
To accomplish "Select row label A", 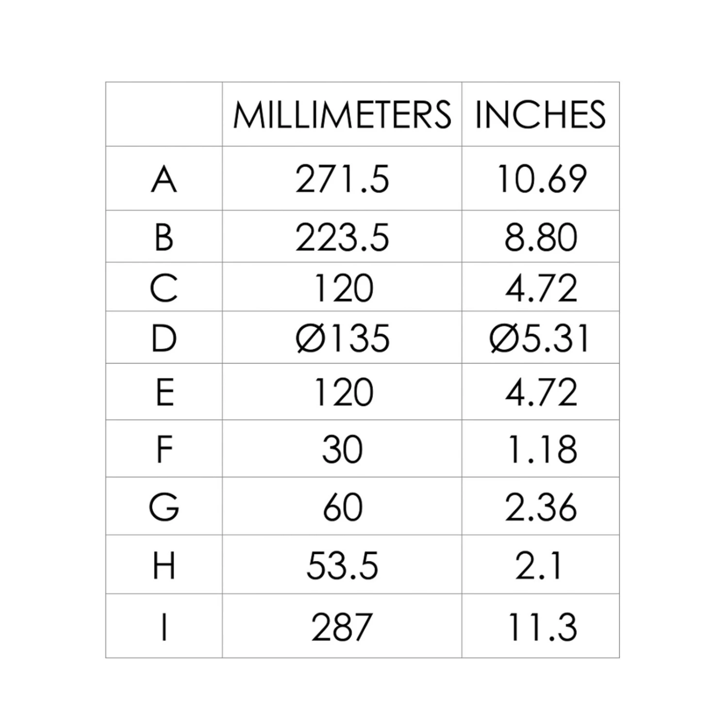I will click(x=164, y=179).
